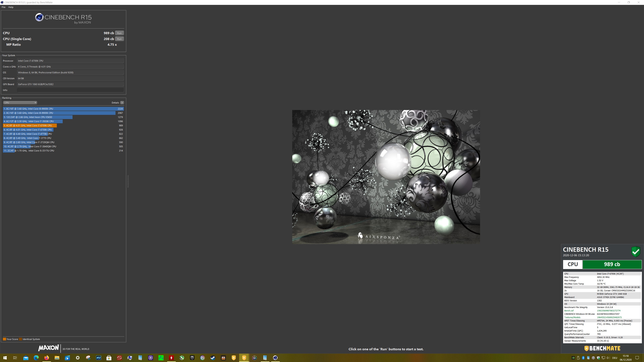Click the BenchMate logo in overlay panel

[602, 348]
